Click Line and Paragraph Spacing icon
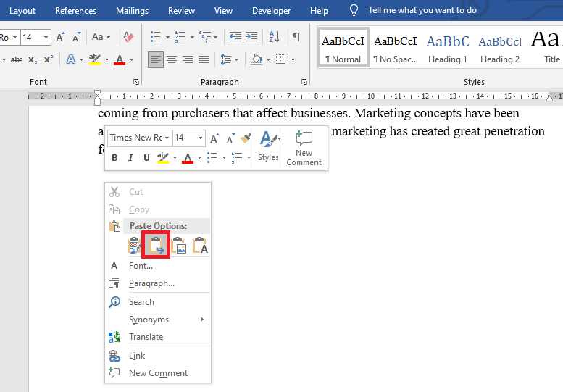This screenshot has height=392, width=563. (226, 59)
